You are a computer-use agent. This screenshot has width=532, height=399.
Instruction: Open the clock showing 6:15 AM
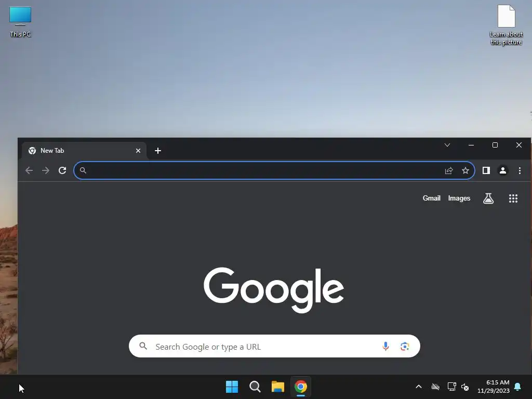494,387
